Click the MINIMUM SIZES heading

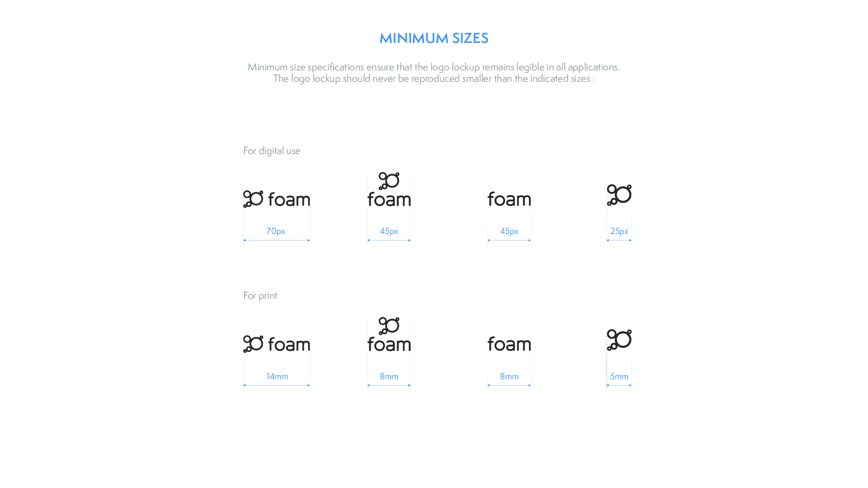(434, 38)
